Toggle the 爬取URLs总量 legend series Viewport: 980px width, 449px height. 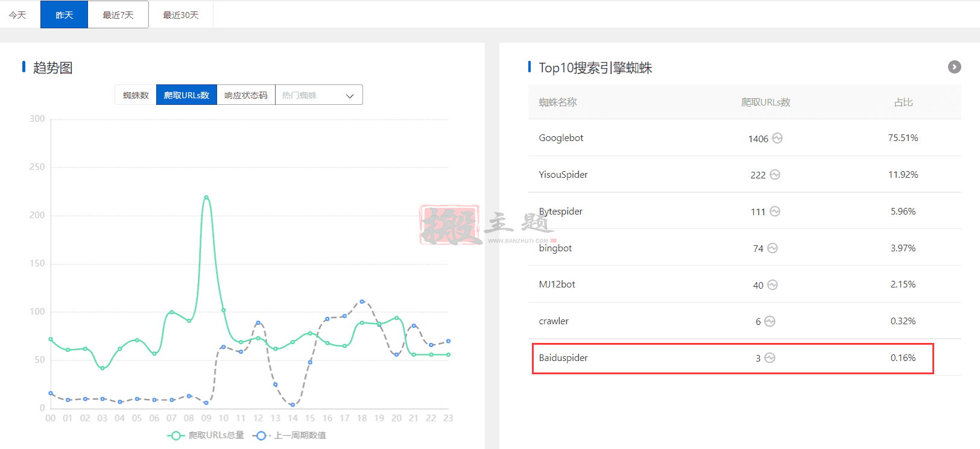(206, 435)
